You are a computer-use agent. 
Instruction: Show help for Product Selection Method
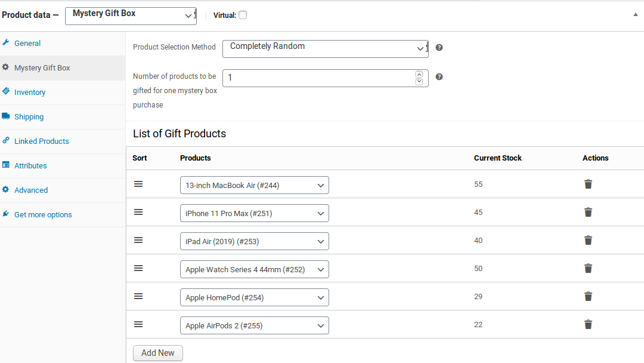(439, 48)
